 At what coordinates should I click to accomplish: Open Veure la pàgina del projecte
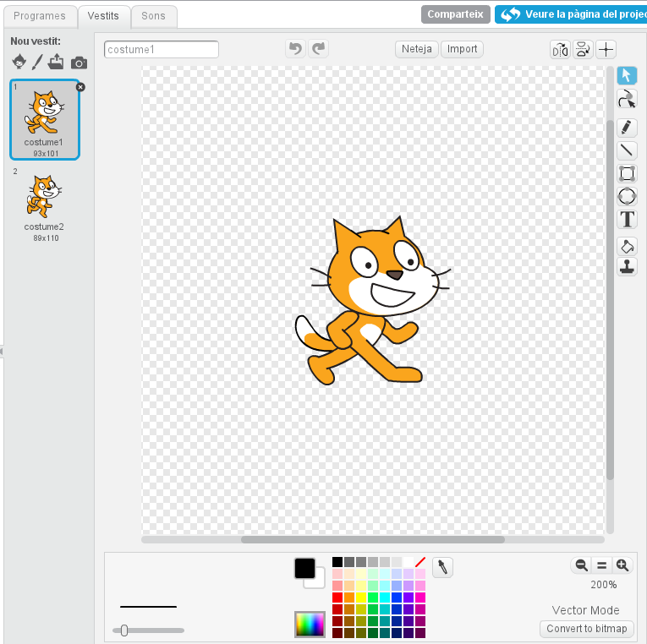click(x=571, y=14)
